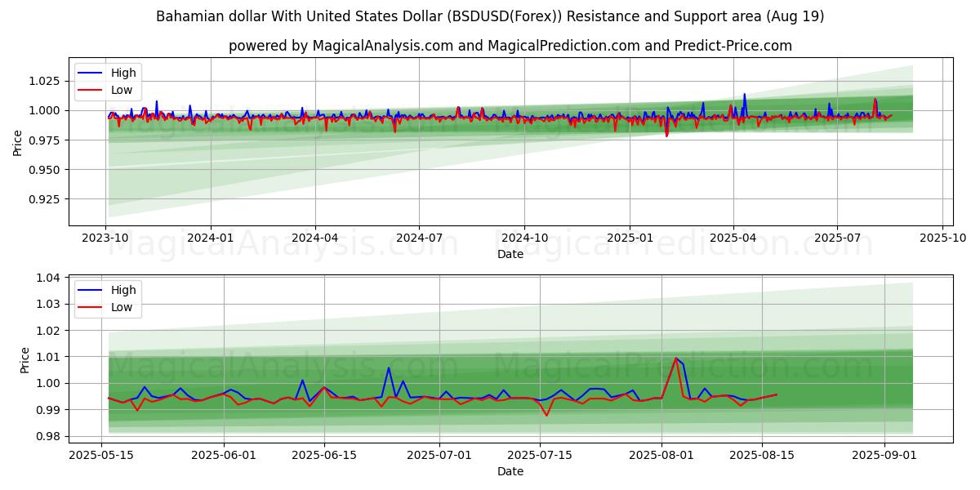Click the 2025-06-15 date tick
This screenshot has height=490, width=980.
pyautogui.click(x=324, y=456)
